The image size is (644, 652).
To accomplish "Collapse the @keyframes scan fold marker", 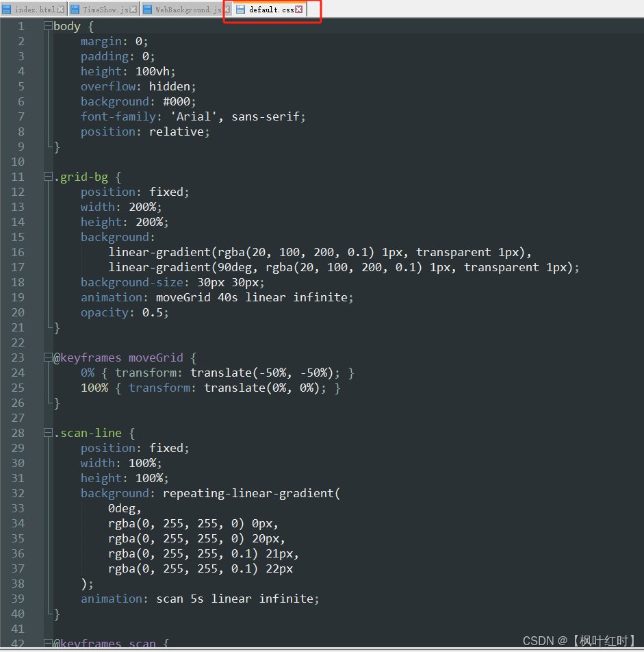I will point(47,644).
